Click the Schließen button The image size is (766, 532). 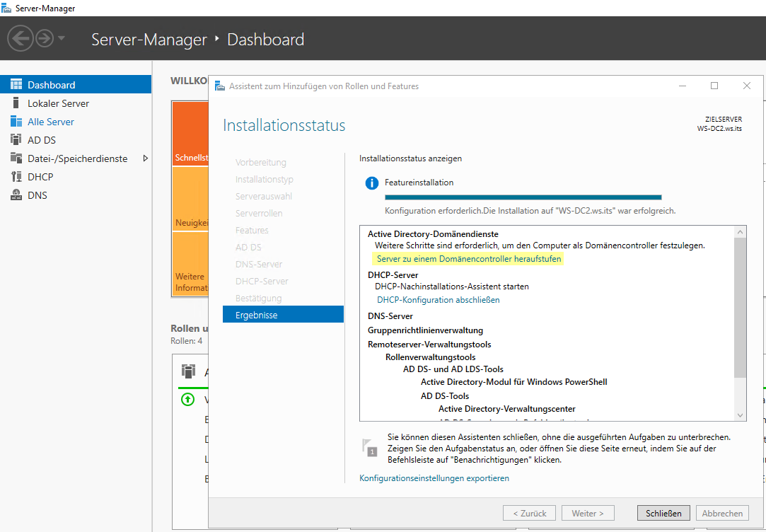coord(663,513)
